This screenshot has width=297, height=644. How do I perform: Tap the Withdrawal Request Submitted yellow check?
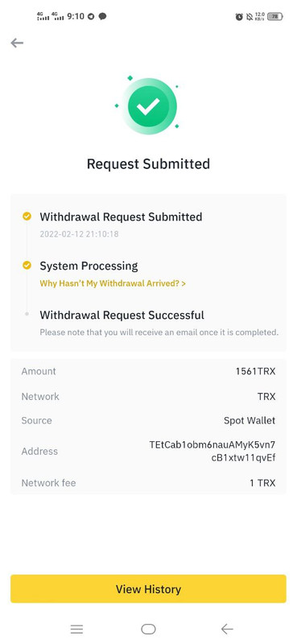pos(27,217)
